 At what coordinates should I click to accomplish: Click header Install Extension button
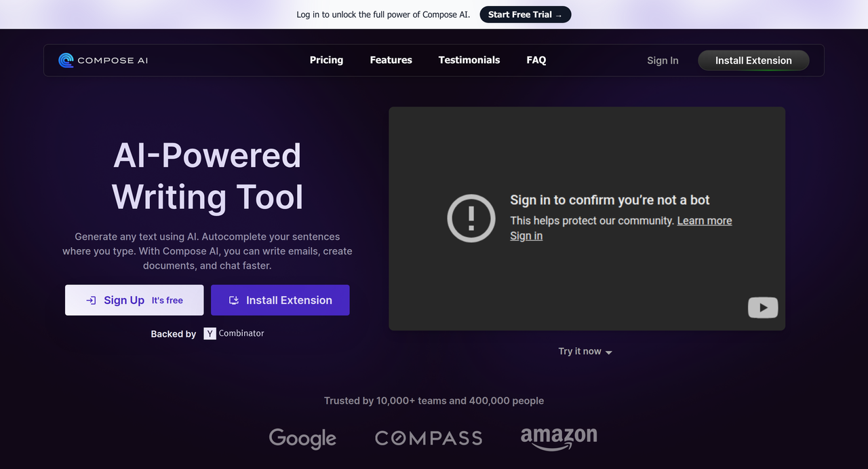pyautogui.click(x=753, y=60)
